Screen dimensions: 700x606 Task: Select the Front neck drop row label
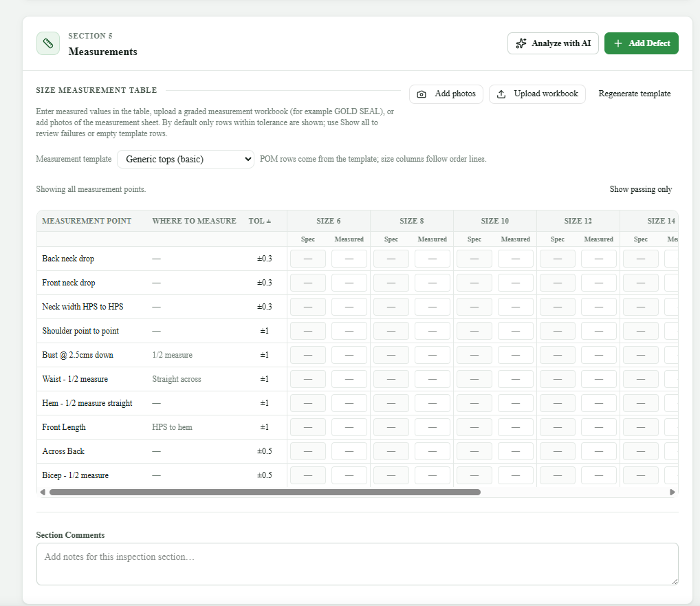point(69,283)
